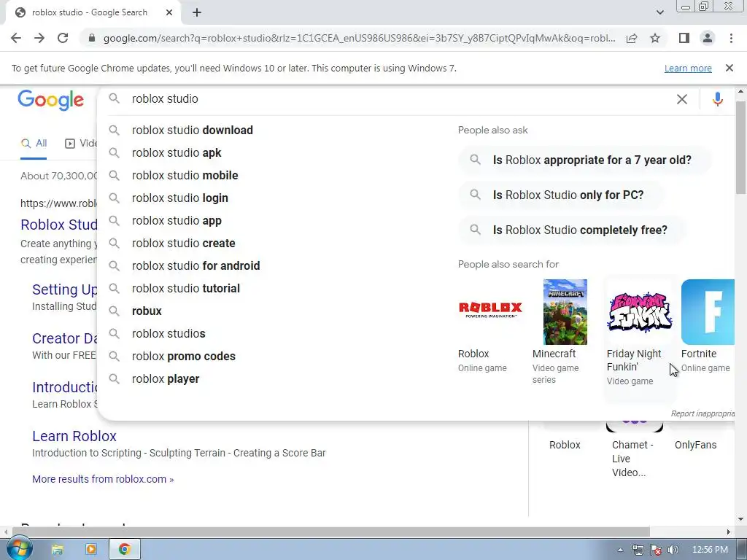The height and width of the screenshot is (560, 747).
Task: Select suggestion roblox studio download
Action: point(192,130)
